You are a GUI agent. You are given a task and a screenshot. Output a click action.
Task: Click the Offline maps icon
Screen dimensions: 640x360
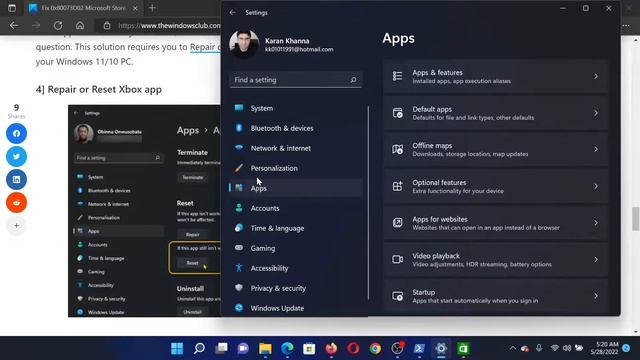point(398,149)
